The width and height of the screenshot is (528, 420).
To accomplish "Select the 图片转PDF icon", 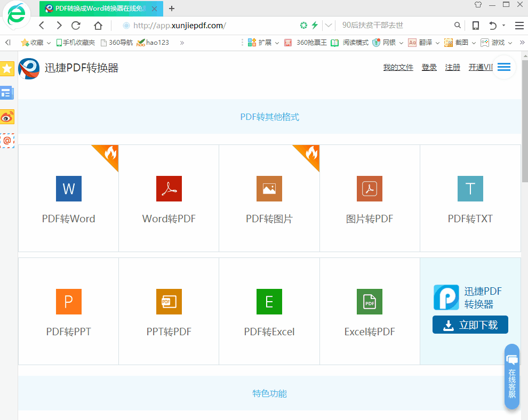I will coord(370,189).
